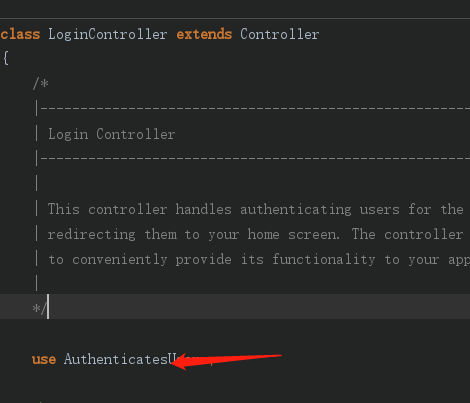
Task: Click the "This" word starting the description
Action: [64, 209]
